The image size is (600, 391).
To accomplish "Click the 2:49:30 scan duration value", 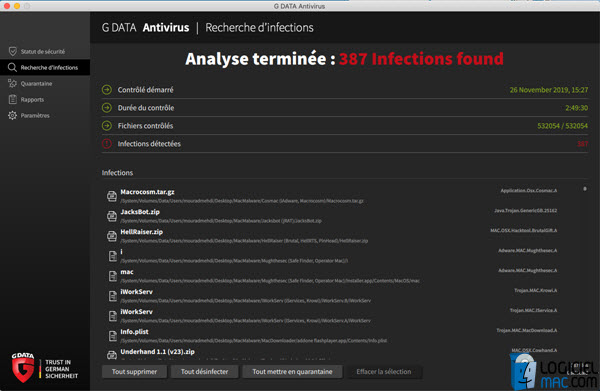I will [576, 108].
